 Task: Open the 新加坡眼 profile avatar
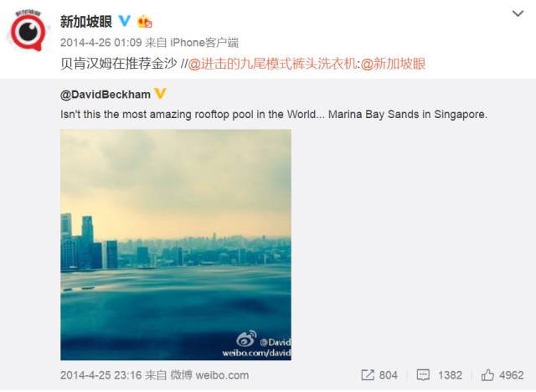pos(28,30)
